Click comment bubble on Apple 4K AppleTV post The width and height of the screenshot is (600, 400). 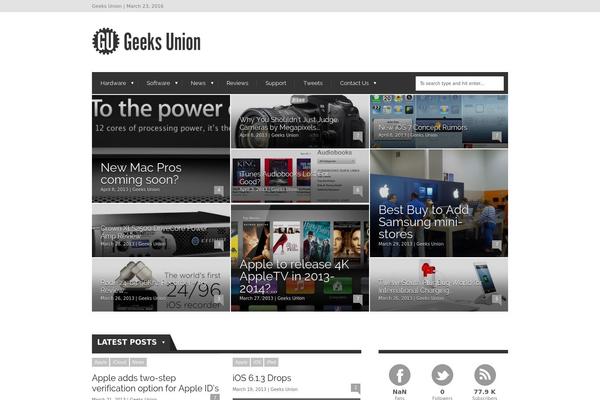pos(357,299)
